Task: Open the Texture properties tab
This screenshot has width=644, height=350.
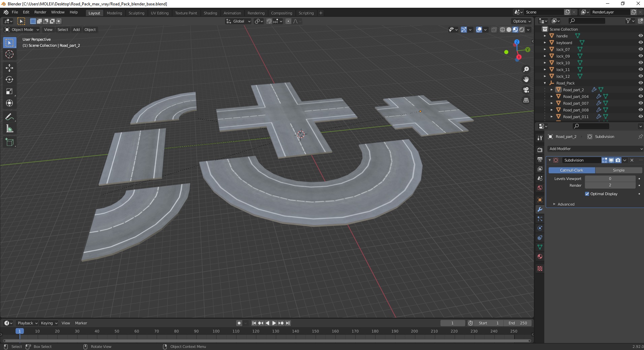Action: (540, 269)
